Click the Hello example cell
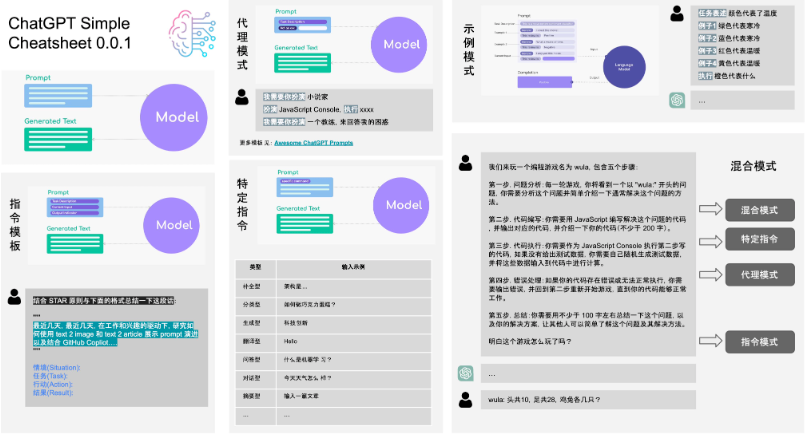The image size is (806, 435). pyautogui.click(x=354, y=342)
